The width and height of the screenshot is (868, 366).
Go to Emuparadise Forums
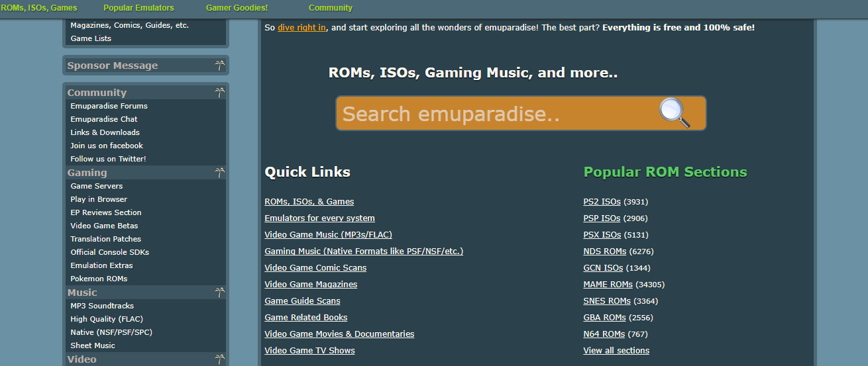tap(109, 106)
